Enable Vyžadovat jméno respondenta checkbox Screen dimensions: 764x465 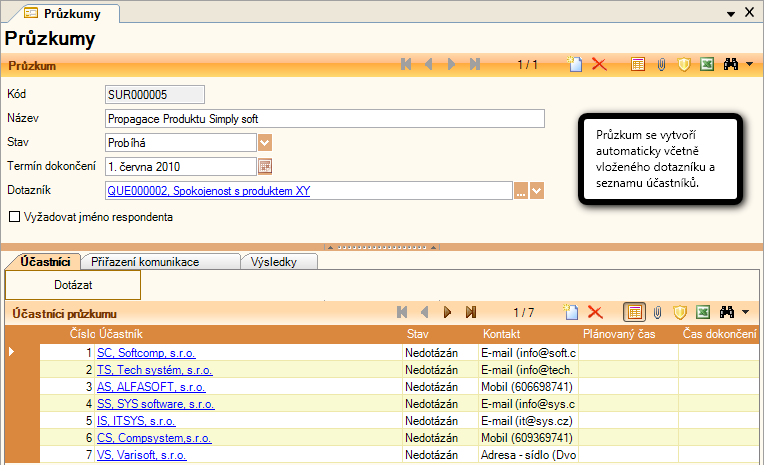click(14, 216)
